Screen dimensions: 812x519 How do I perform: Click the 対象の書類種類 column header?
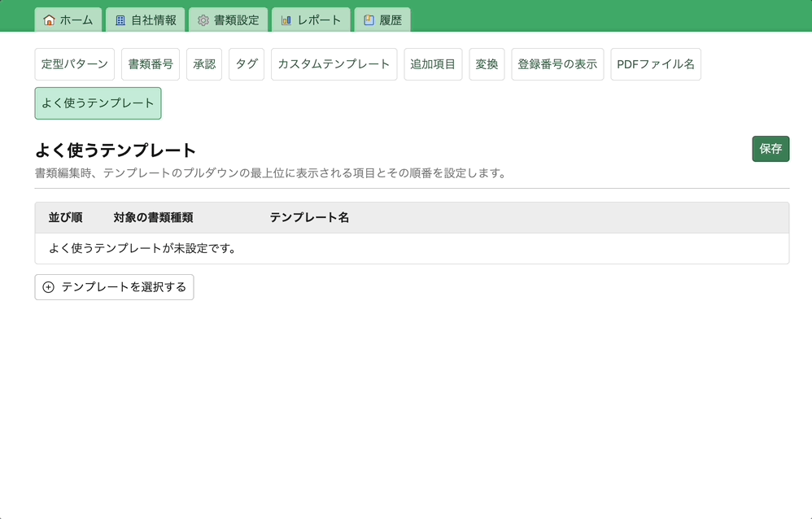coord(153,217)
